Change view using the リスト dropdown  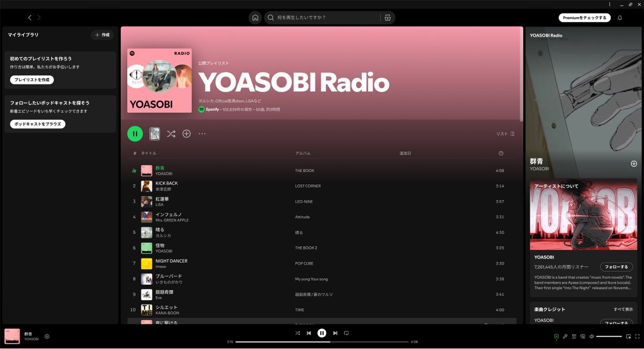[506, 134]
